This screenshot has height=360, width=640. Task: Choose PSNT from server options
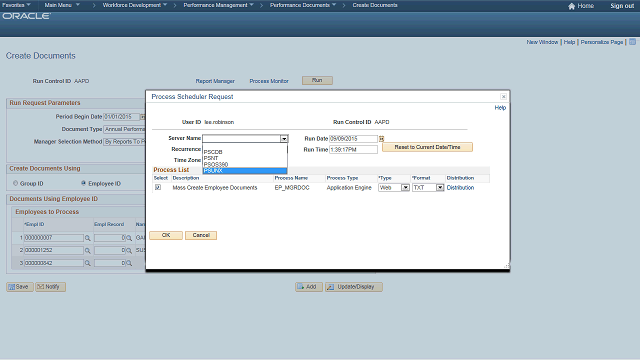coord(244,158)
